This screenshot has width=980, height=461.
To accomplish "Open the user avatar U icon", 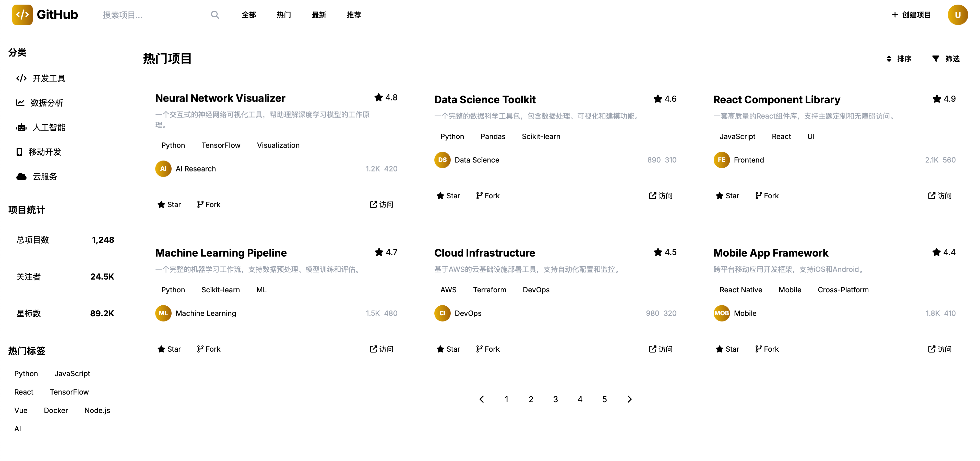I will pos(957,15).
